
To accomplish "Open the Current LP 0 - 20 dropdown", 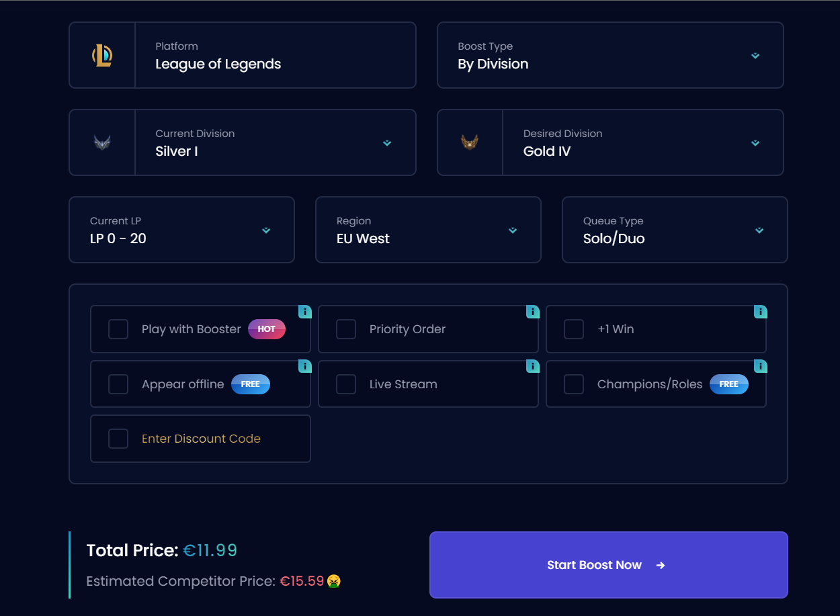I will click(x=181, y=230).
